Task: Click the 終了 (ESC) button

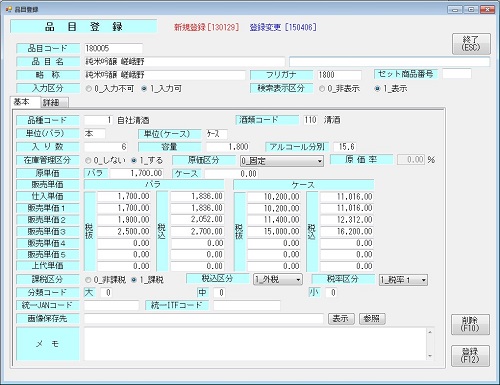Action: [x=471, y=44]
